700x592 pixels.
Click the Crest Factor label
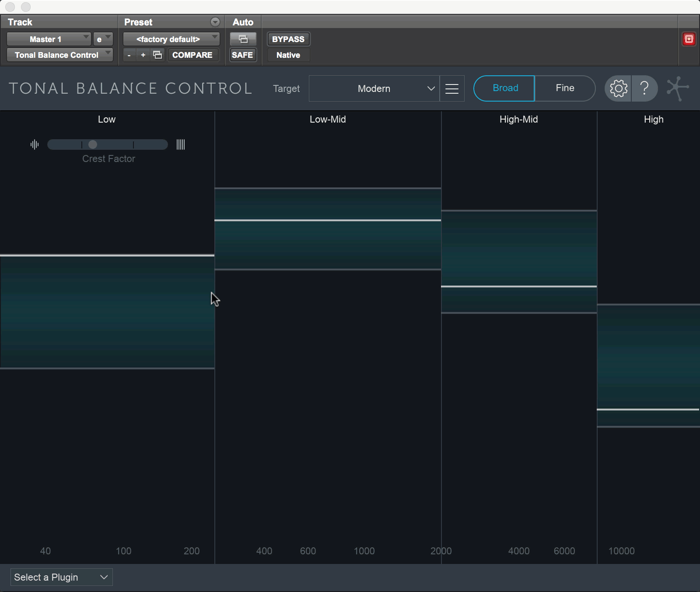[108, 159]
